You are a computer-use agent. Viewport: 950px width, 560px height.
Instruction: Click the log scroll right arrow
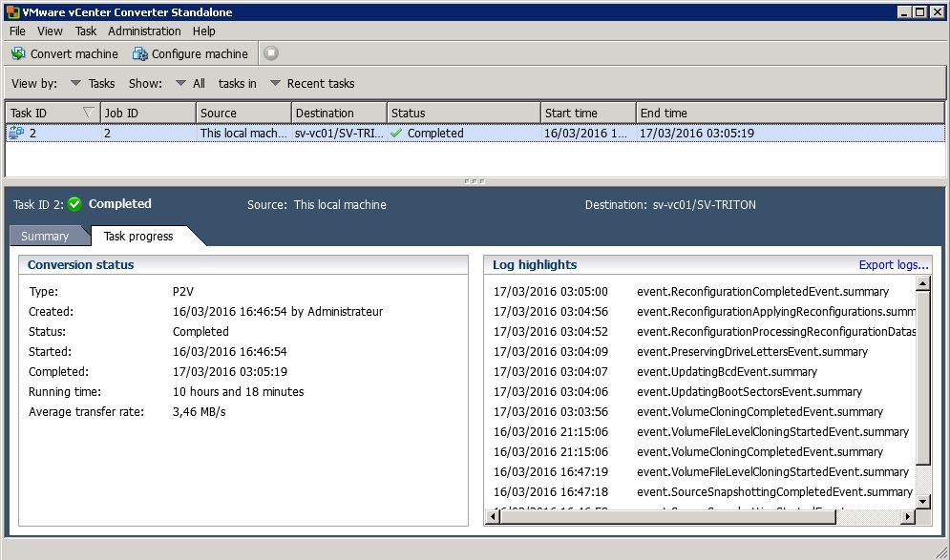pyautogui.click(x=908, y=516)
